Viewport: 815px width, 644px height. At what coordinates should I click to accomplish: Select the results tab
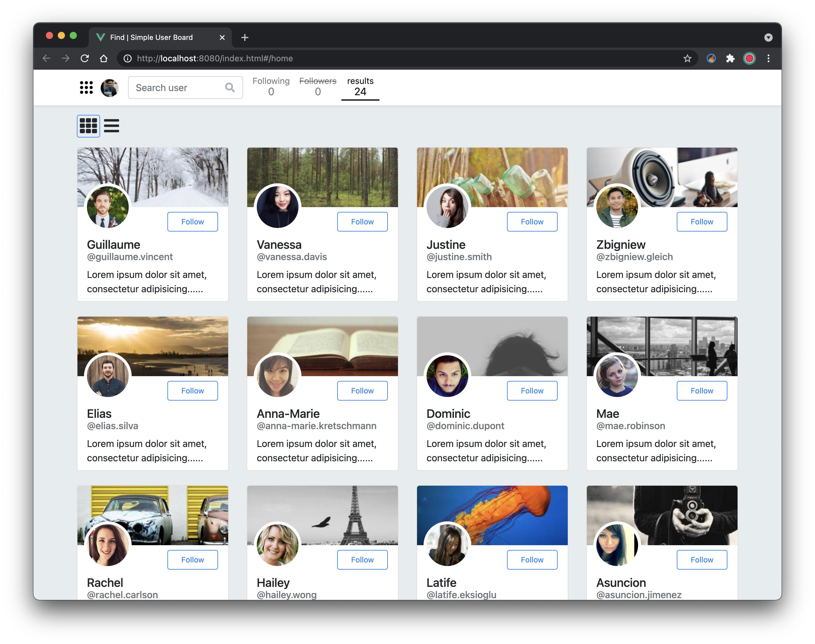(x=360, y=87)
